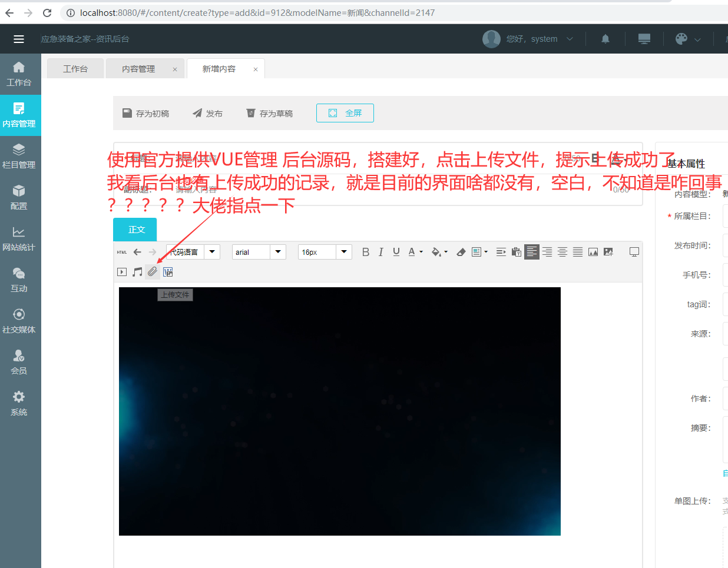Close the 内容管理 tab
728x568 pixels.
click(x=175, y=69)
